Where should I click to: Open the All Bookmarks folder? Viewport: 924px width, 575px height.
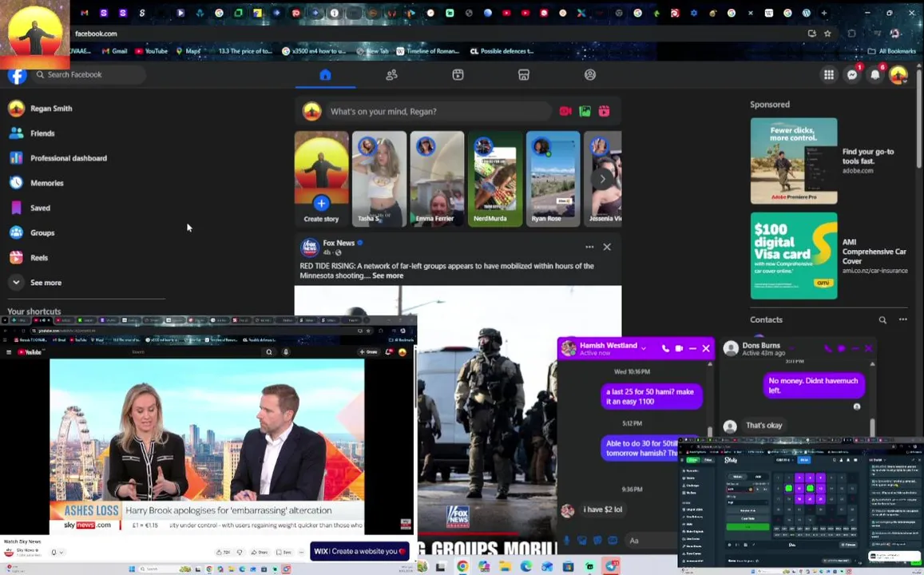pos(892,51)
